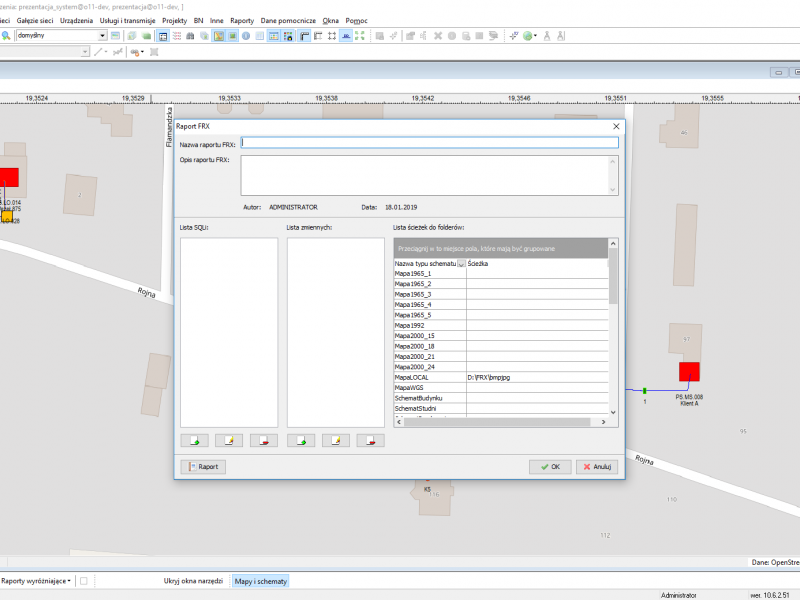
Task: Click scroll down arrow of folder paths list
Action: coord(613,412)
